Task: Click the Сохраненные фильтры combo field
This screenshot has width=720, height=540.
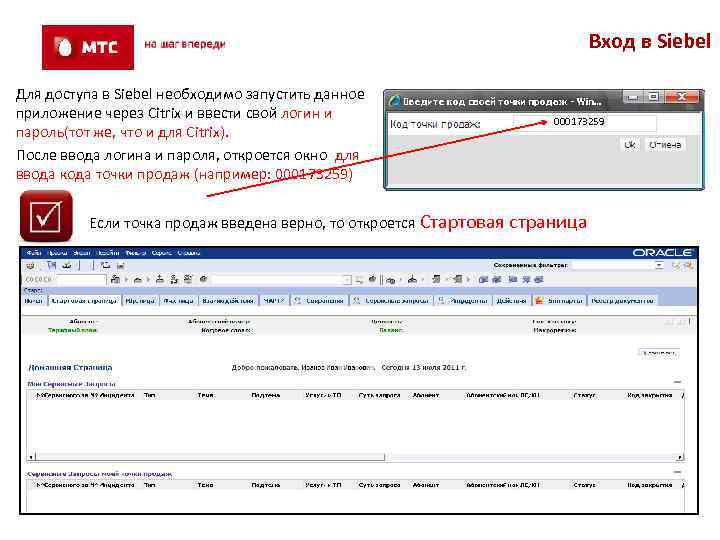Action: (x=618, y=265)
